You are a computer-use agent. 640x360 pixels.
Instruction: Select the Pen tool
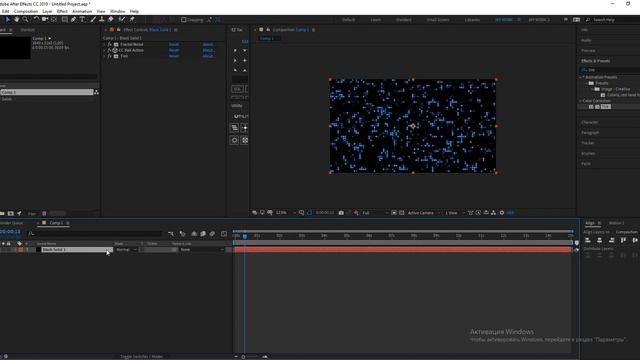tap(73, 20)
